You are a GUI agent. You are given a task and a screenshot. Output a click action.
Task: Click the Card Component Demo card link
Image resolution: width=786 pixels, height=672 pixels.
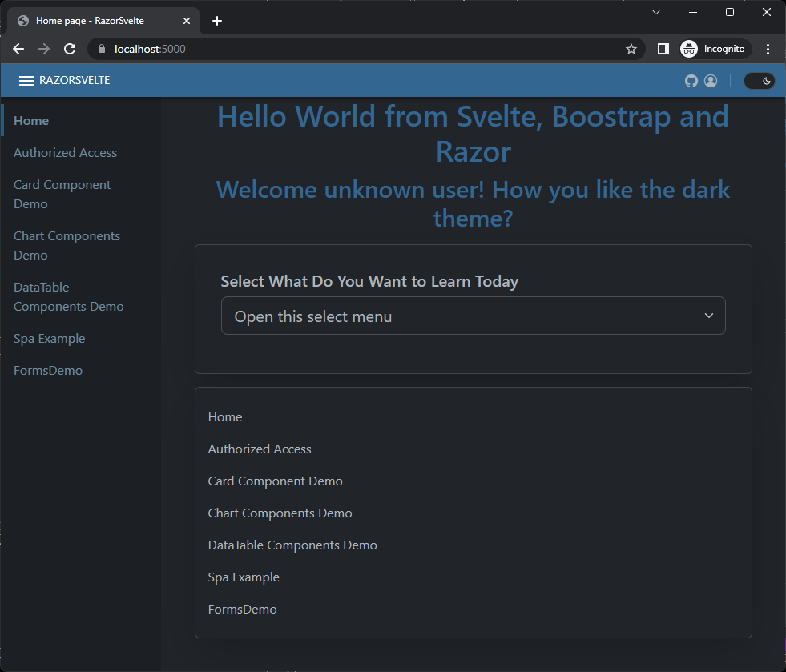coord(276,481)
